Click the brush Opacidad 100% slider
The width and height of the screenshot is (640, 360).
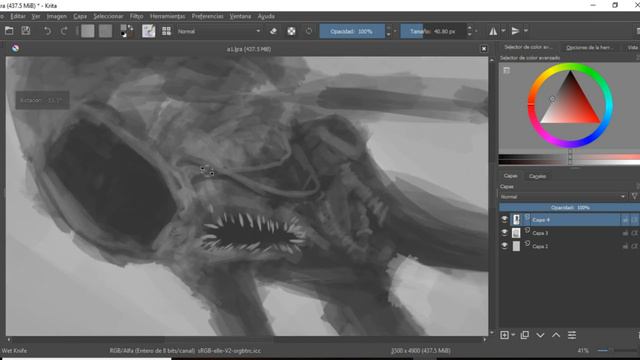pos(352,31)
